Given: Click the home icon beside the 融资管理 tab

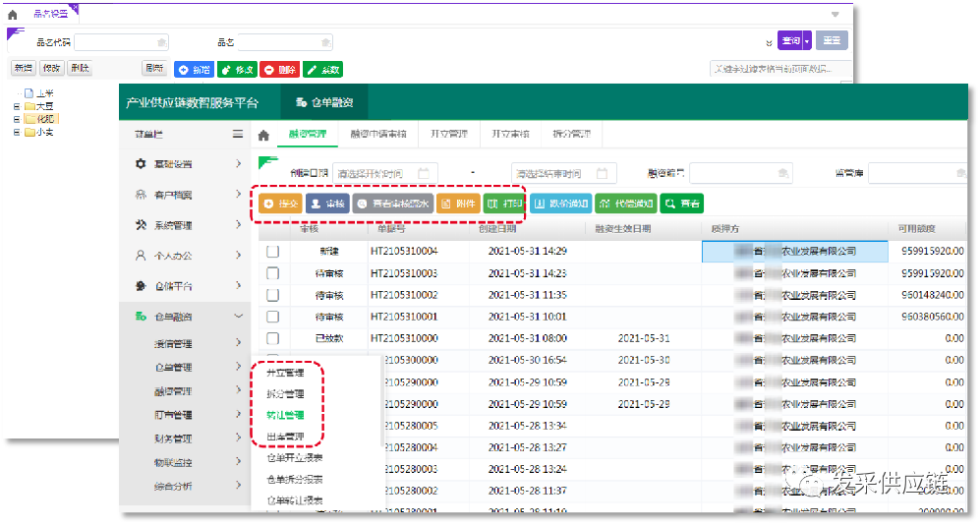Looking at the screenshot, I should click(263, 135).
